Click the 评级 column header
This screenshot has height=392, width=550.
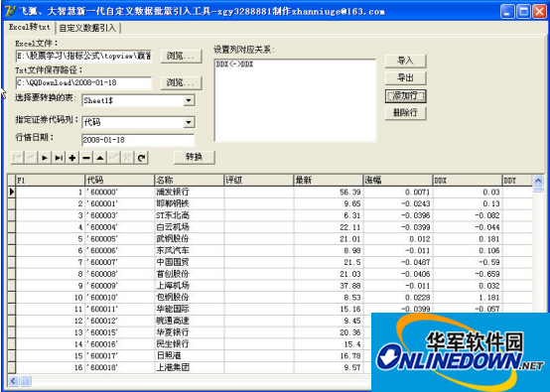[x=258, y=181]
